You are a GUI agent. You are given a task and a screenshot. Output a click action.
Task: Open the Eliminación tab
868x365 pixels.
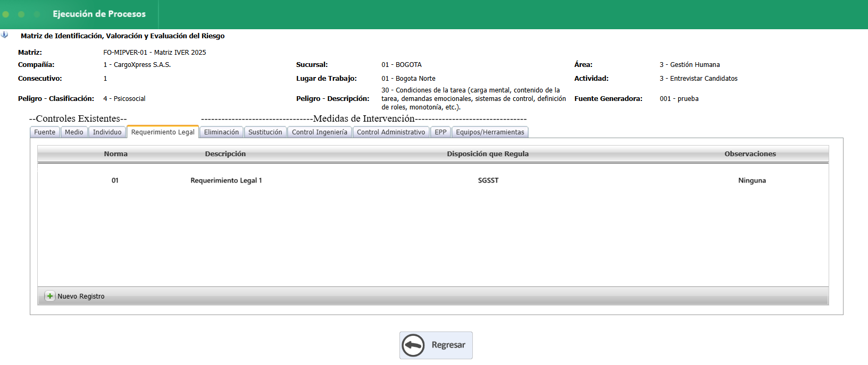tap(221, 132)
